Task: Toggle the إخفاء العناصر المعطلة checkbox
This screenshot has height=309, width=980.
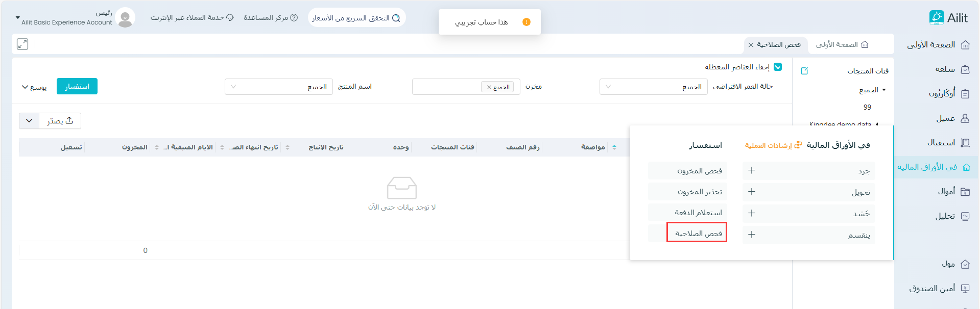Action: coord(778,67)
